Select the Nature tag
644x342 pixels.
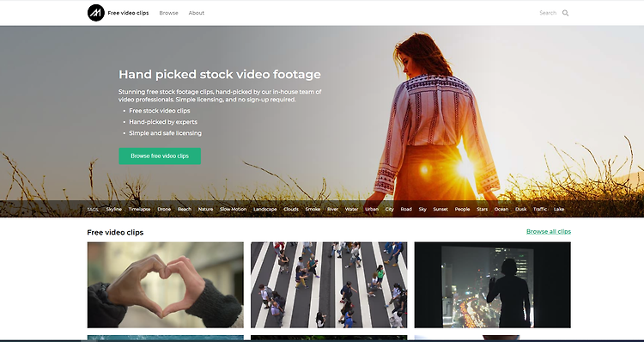tap(205, 209)
